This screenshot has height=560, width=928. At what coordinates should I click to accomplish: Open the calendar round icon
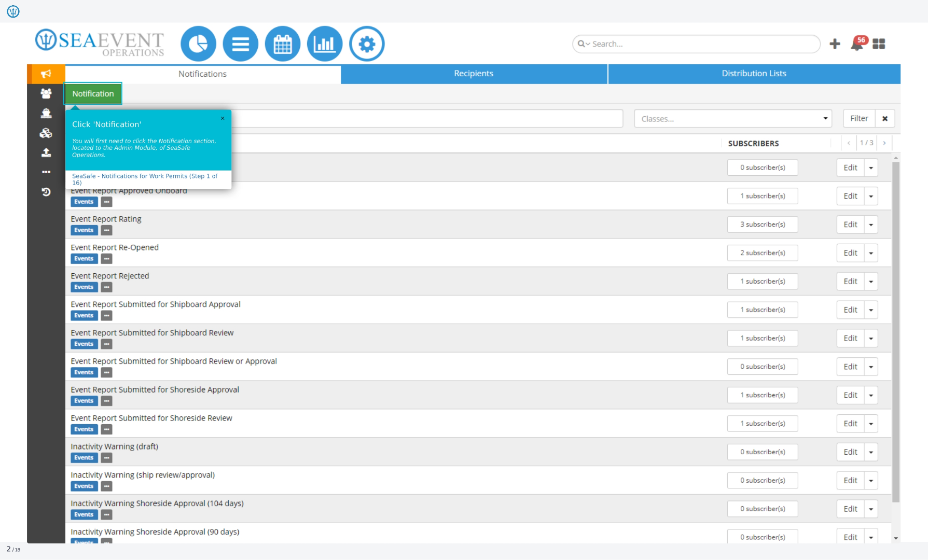(x=283, y=44)
